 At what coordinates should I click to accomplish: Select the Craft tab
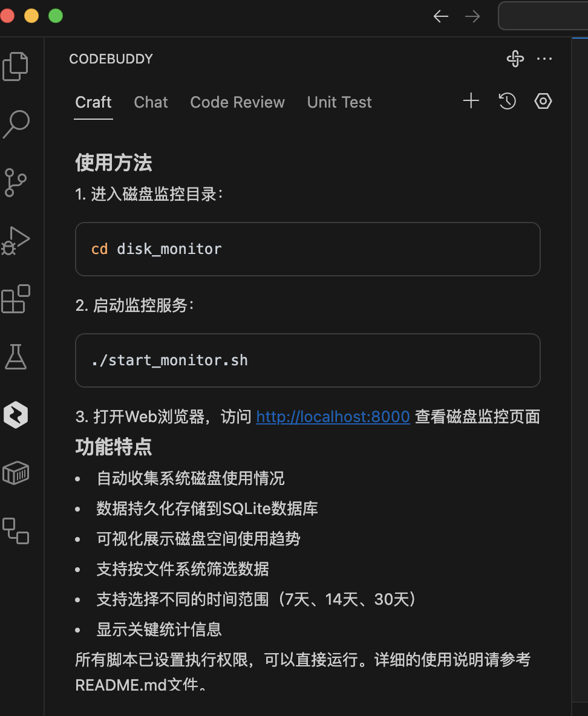[93, 102]
